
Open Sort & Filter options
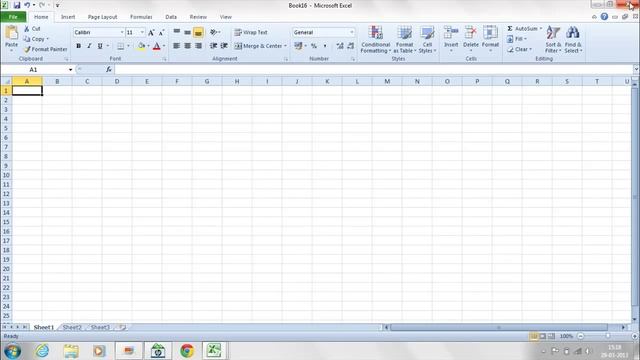(x=553, y=39)
